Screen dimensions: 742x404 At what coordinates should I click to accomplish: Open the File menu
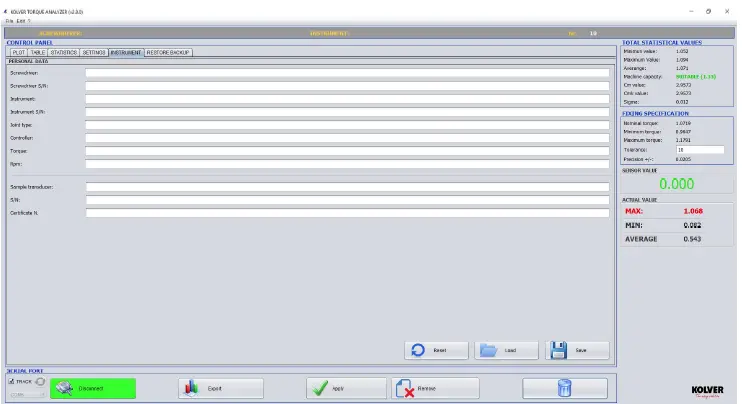[x=9, y=21]
